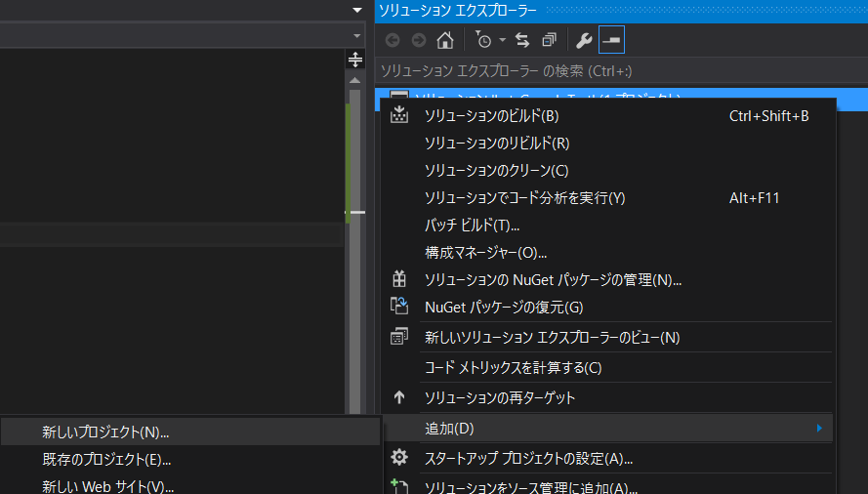Click the add to source control icon
This screenshot has height=494, width=868.
click(x=399, y=486)
